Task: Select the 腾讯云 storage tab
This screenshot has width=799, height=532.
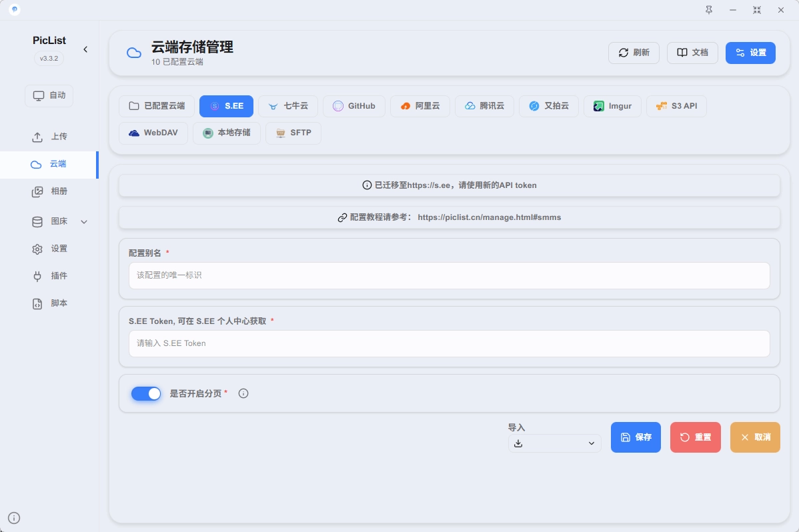Action: [484, 106]
